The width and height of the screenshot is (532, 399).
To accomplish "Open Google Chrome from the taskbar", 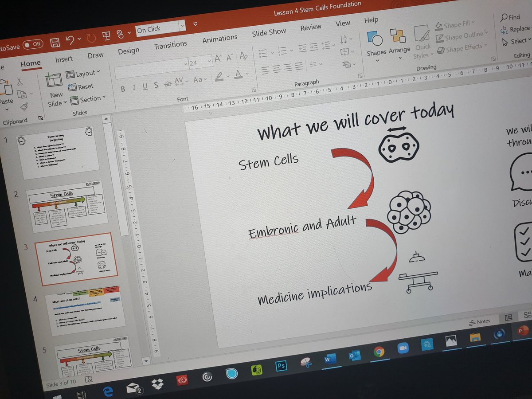I will [379, 352].
